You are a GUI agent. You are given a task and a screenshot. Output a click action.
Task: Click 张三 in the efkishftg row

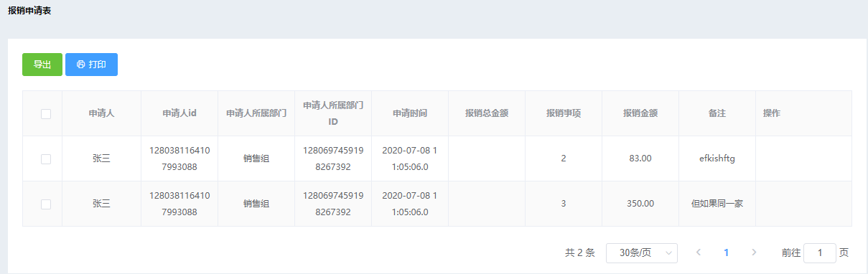101,159
